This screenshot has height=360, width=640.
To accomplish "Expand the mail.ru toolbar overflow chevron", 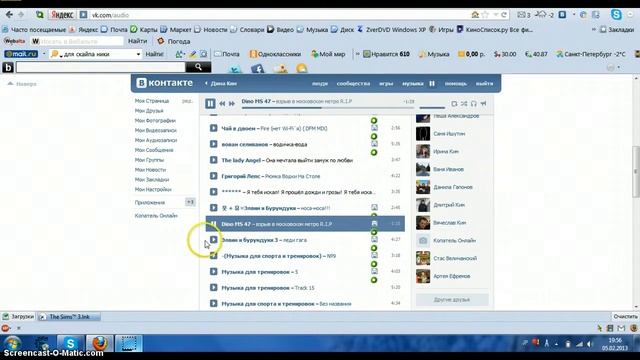I will 358,54.
